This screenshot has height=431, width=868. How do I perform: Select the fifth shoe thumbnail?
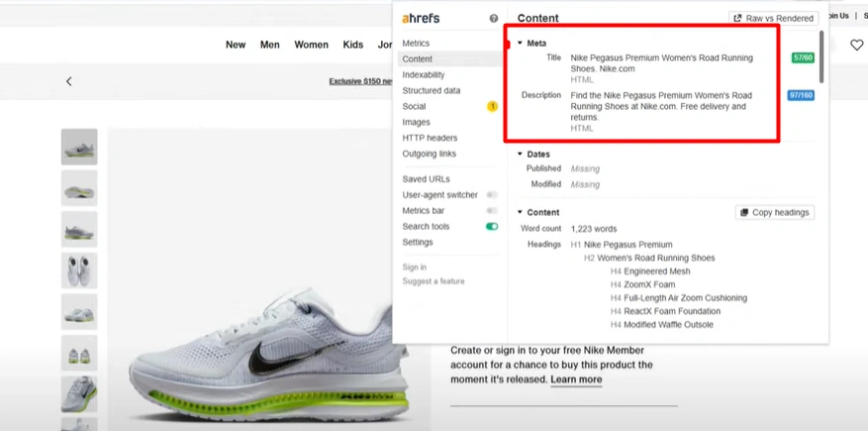click(x=79, y=312)
